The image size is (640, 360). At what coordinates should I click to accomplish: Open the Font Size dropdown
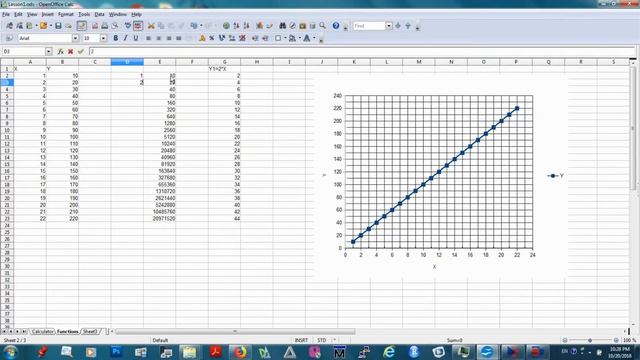(103, 38)
